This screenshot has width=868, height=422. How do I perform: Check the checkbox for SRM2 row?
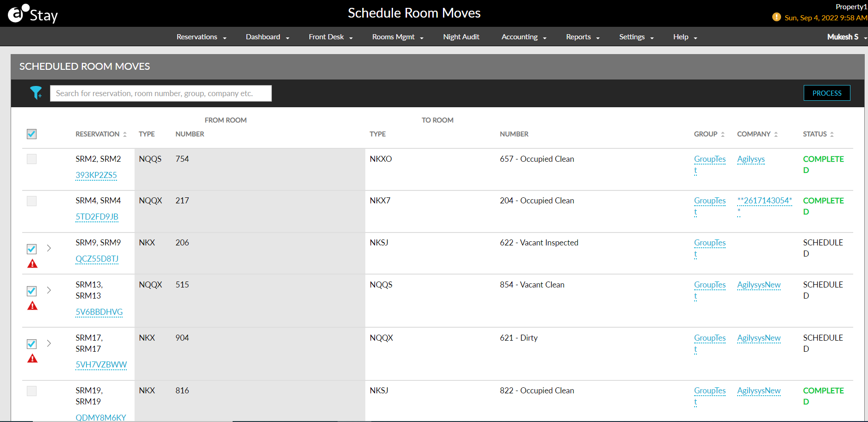(31, 159)
